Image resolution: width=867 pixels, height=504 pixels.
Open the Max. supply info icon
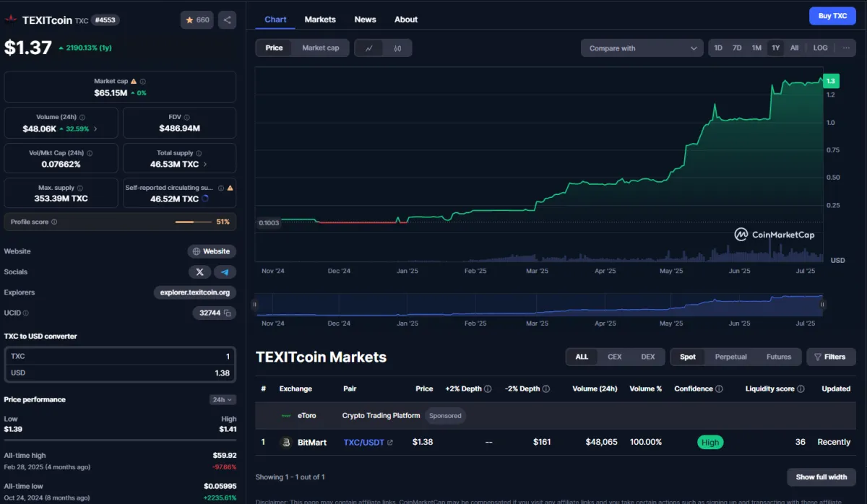point(82,188)
